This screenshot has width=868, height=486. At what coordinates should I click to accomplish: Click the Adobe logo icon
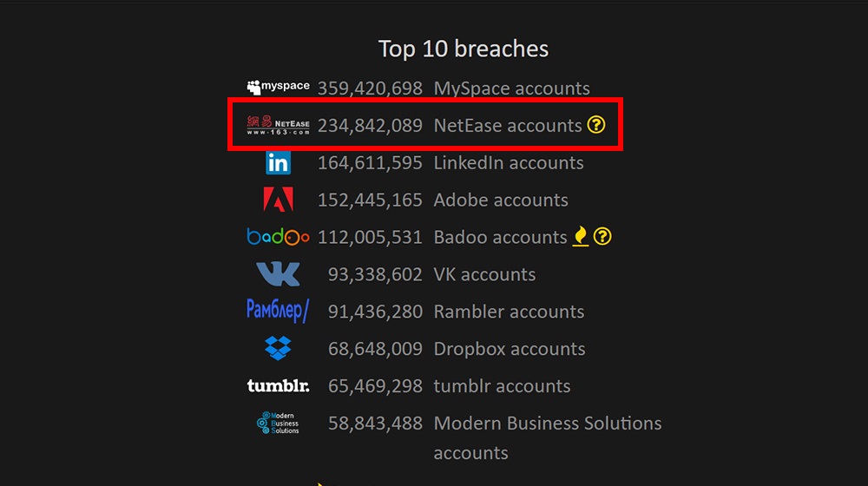click(278, 200)
